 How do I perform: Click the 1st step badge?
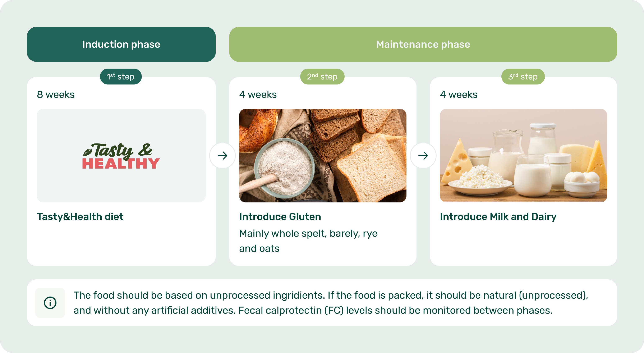pyautogui.click(x=121, y=77)
